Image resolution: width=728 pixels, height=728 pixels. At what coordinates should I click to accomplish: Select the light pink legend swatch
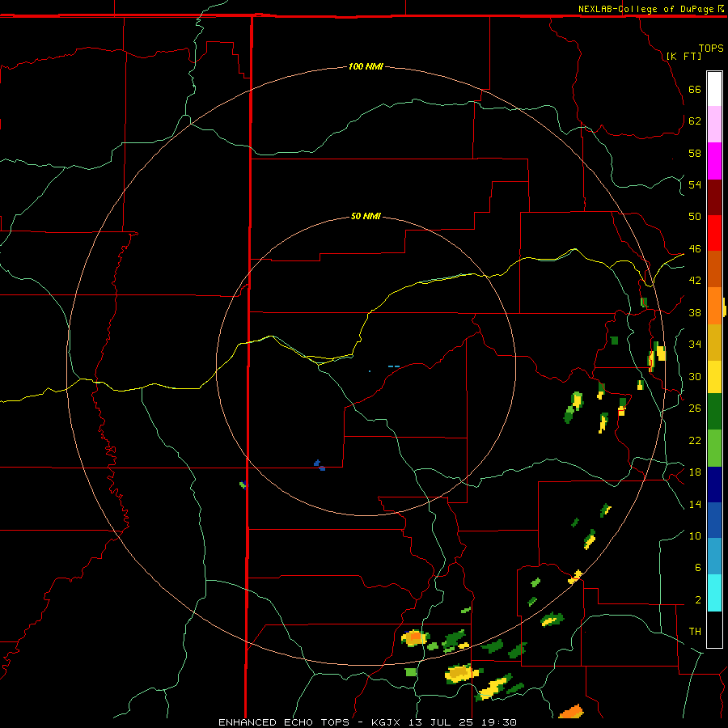click(714, 125)
